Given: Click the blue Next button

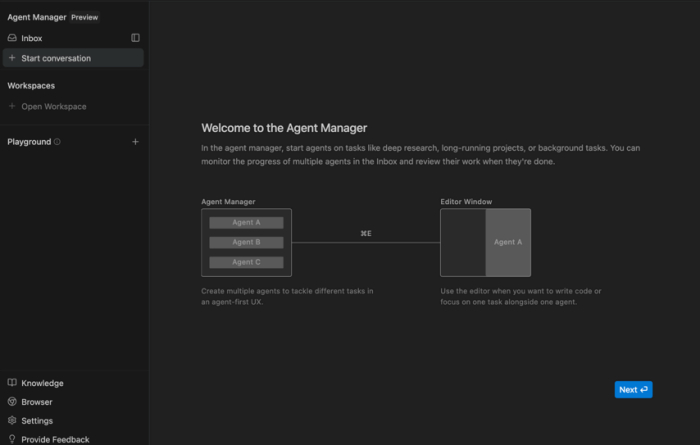Looking at the screenshot, I should click(x=633, y=390).
